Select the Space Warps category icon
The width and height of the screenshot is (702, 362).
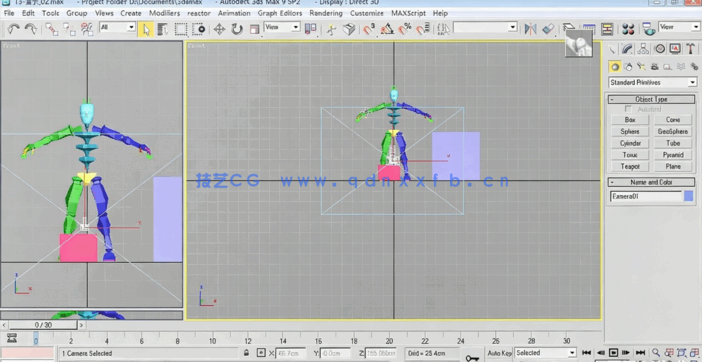point(681,67)
